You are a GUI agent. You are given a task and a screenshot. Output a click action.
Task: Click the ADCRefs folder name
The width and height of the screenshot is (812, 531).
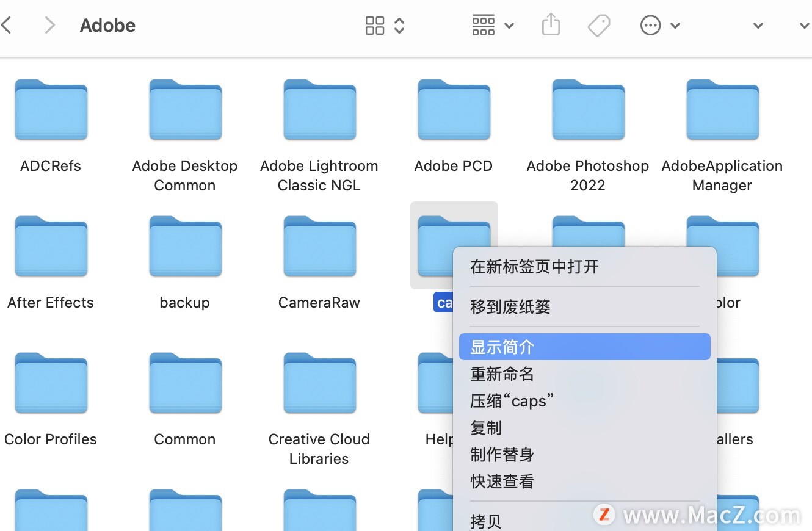pos(51,166)
